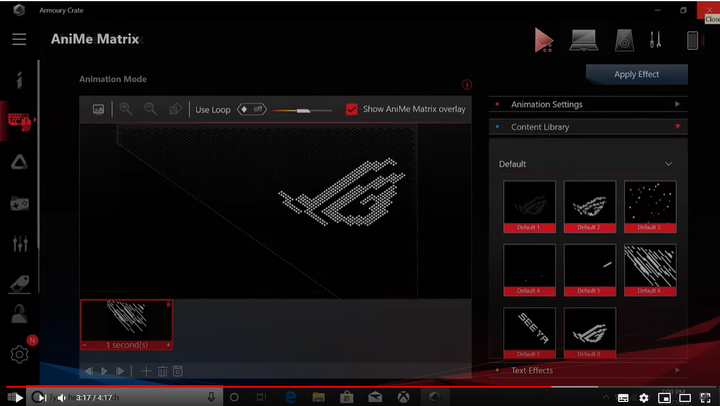Click the save animation icon
The width and height of the screenshot is (720, 406).
tap(178, 371)
